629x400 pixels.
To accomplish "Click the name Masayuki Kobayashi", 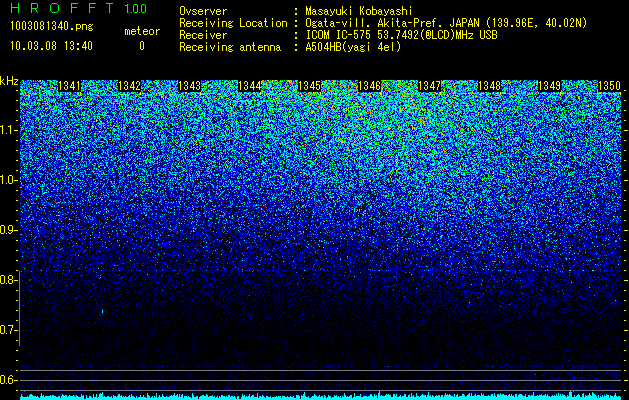I will [x=359, y=11].
